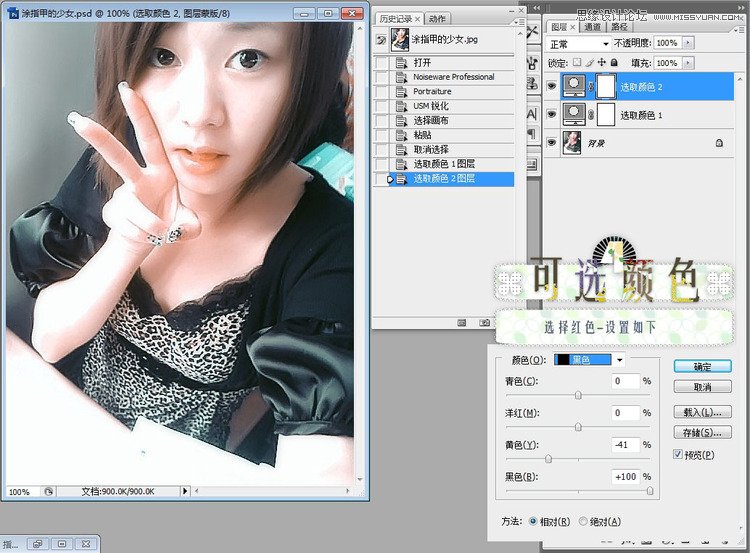Confirm with the 确定 button
The height and width of the screenshot is (553, 750).
[x=703, y=367]
